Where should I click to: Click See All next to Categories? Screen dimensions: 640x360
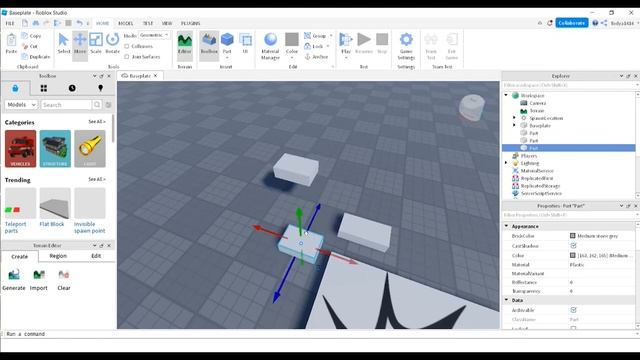click(97, 122)
